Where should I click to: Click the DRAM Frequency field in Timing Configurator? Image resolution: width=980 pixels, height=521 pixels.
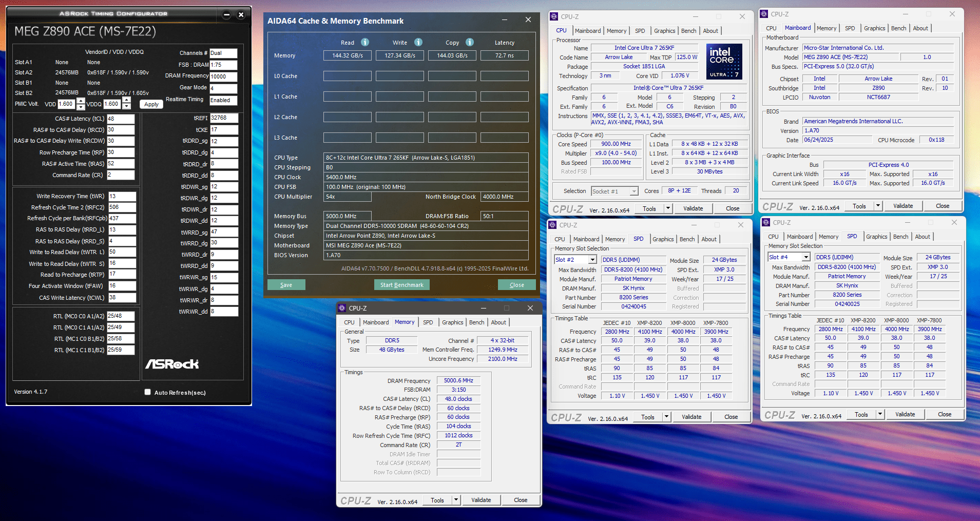(223, 76)
